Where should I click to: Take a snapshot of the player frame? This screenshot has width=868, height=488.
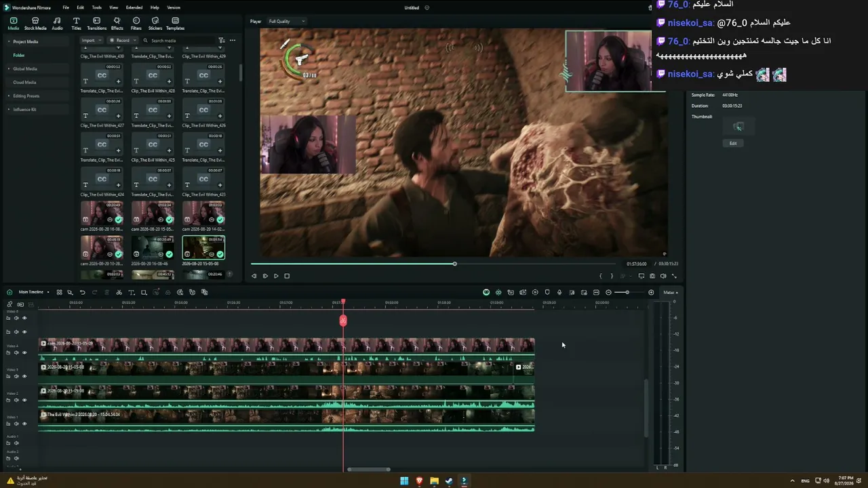652,276
